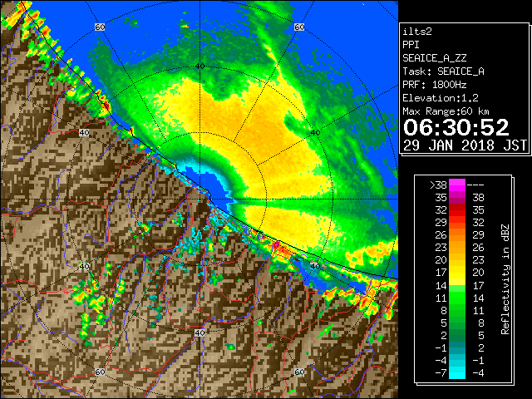Pick the yellow legend swatch
Image resolution: width=532 pixels, height=399 pixels.
[457, 273]
